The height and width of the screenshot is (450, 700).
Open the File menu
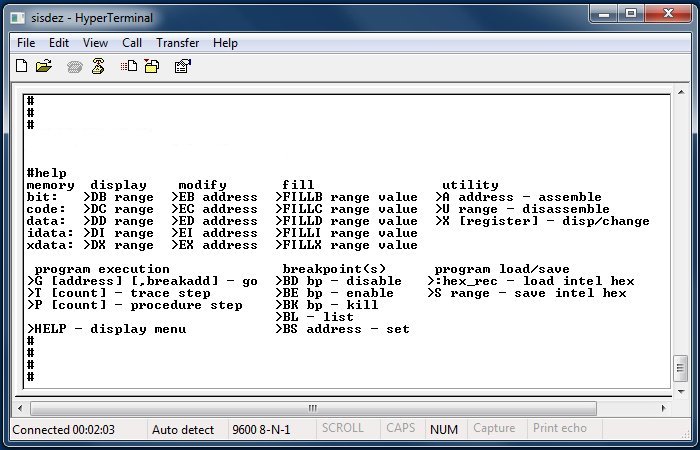26,43
